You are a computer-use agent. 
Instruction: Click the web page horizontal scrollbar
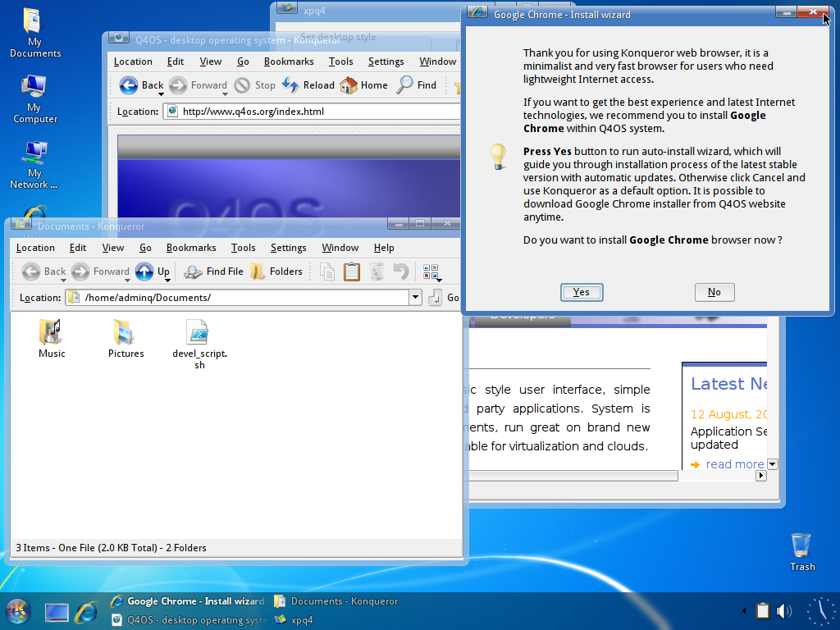tap(573, 476)
